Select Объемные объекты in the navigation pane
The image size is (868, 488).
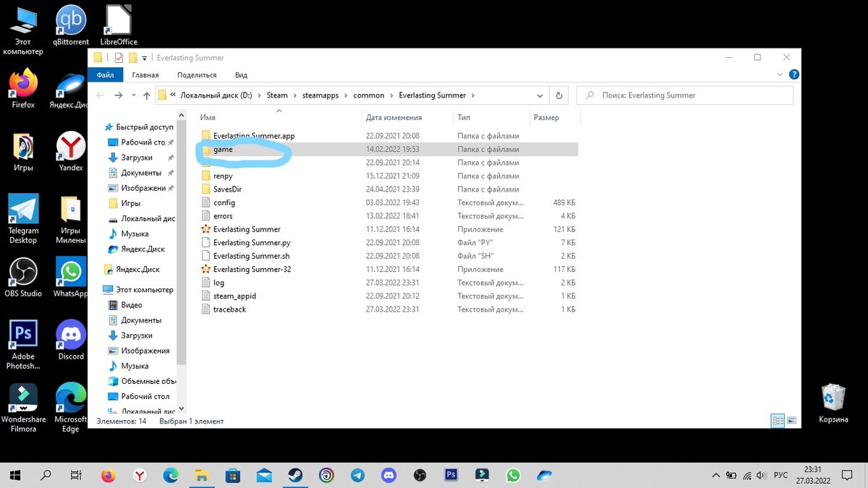142,381
